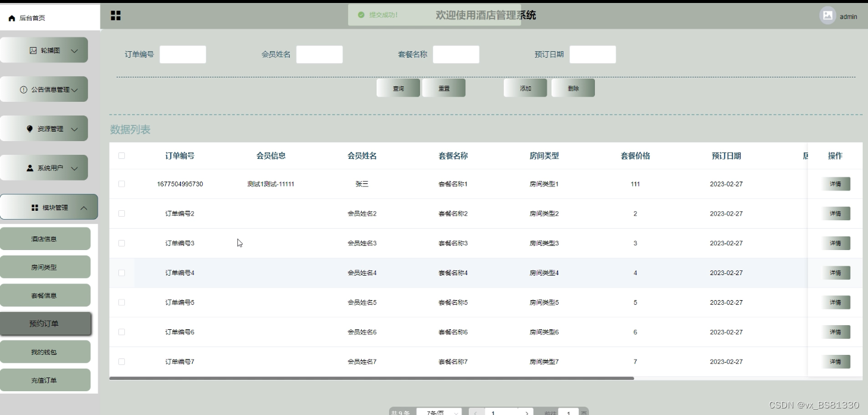This screenshot has height=415, width=868.
Task: Click the cell 房间类型3
Action: (544, 243)
